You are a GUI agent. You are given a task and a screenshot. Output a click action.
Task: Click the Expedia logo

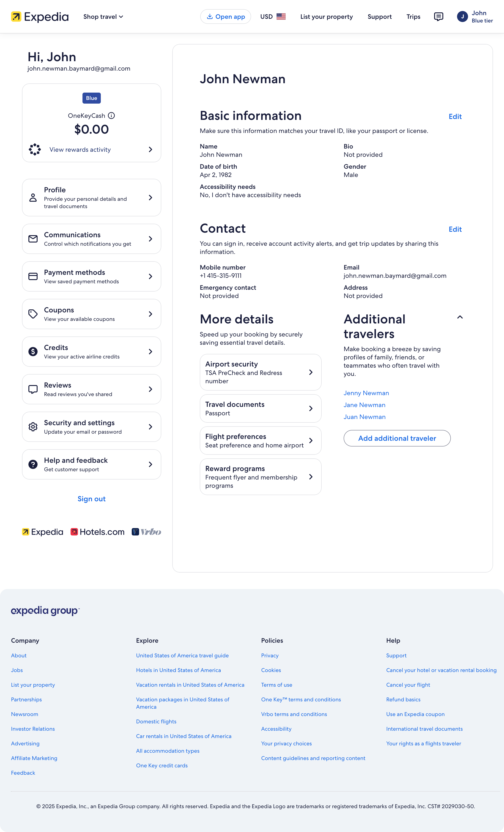(x=40, y=17)
